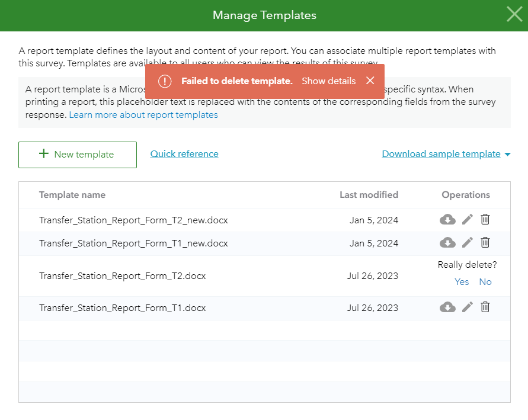Click the trash icon for Transfer_Station_Report_Form_T1_new.docx
This screenshot has width=528, height=420.
[485, 243]
